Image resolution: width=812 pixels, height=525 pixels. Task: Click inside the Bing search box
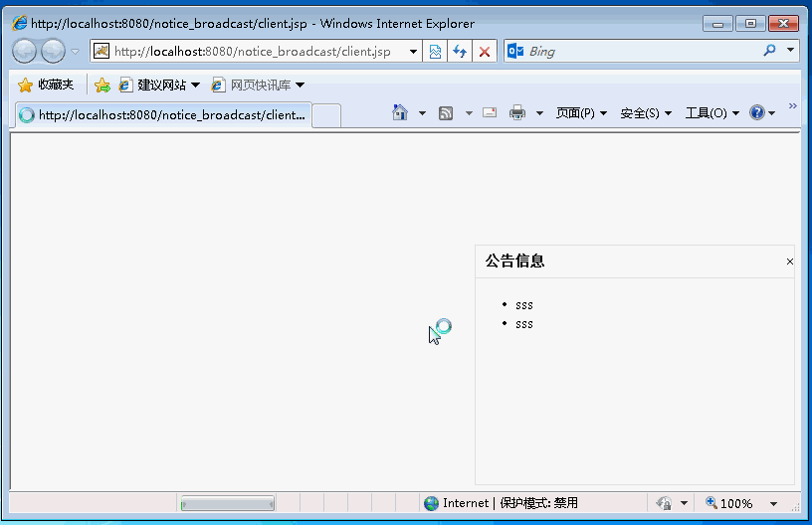[x=642, y=51]
